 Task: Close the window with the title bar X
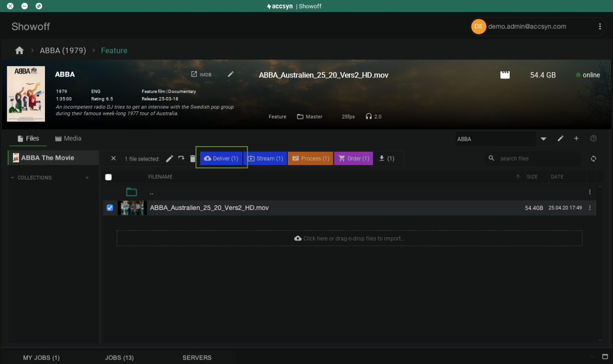point(10,6)
